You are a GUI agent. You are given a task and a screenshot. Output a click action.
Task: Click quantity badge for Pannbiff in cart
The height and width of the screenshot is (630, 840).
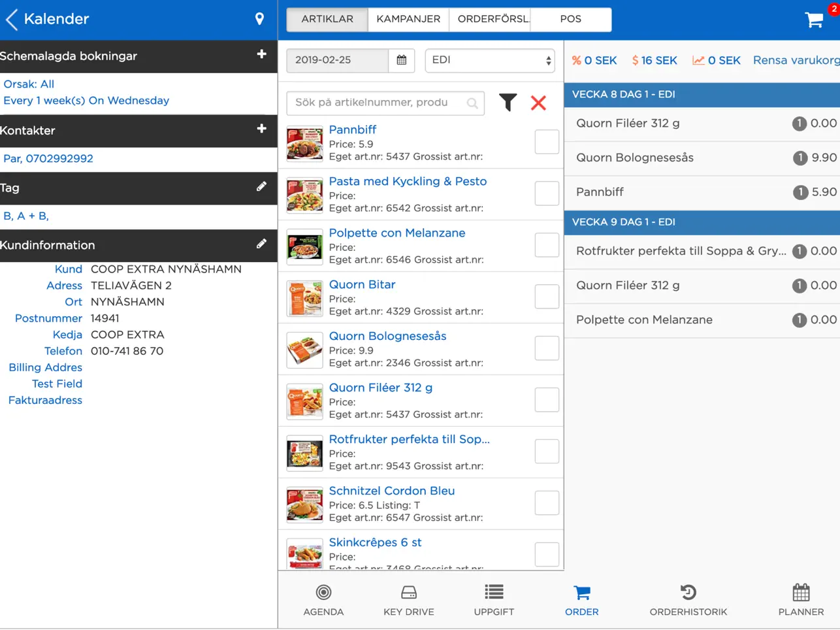(x=800, y=192)
